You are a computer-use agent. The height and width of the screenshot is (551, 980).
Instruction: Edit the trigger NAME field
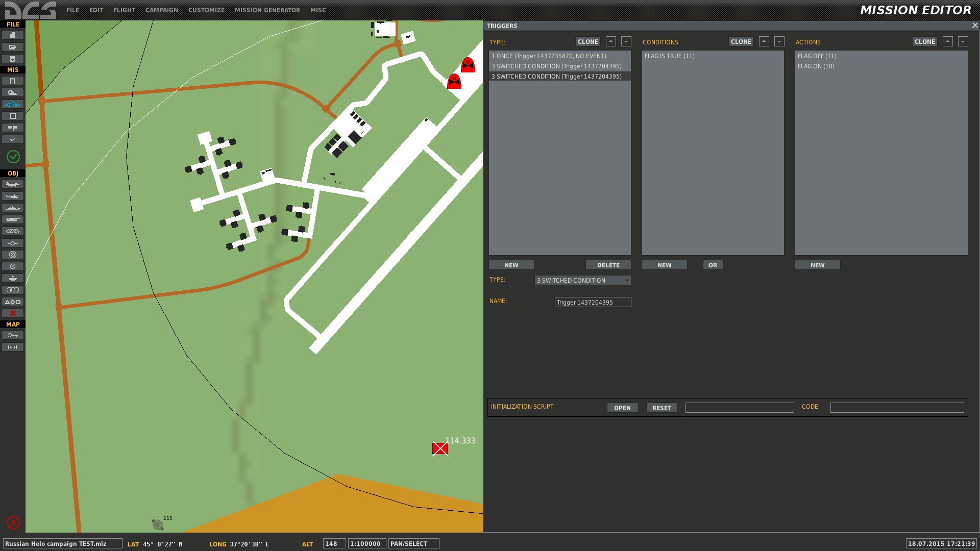tap(593, 303)
